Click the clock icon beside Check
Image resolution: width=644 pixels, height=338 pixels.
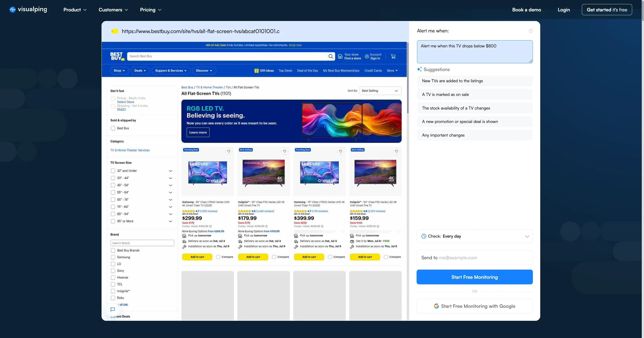424,236
